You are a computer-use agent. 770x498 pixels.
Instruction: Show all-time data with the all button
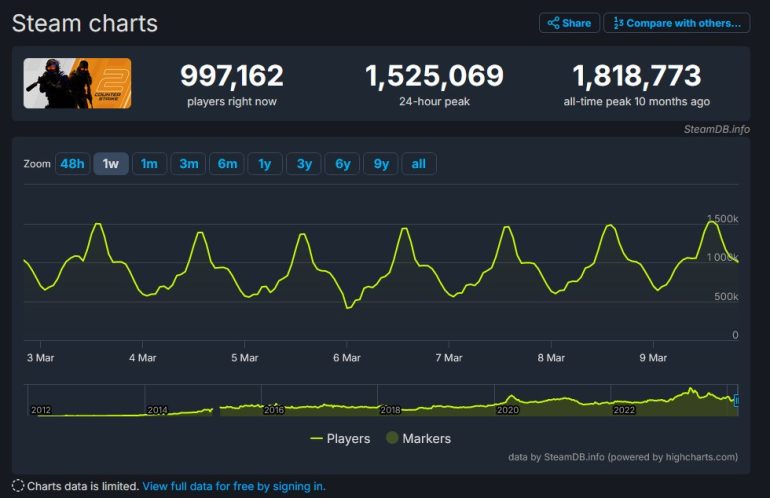419,164
